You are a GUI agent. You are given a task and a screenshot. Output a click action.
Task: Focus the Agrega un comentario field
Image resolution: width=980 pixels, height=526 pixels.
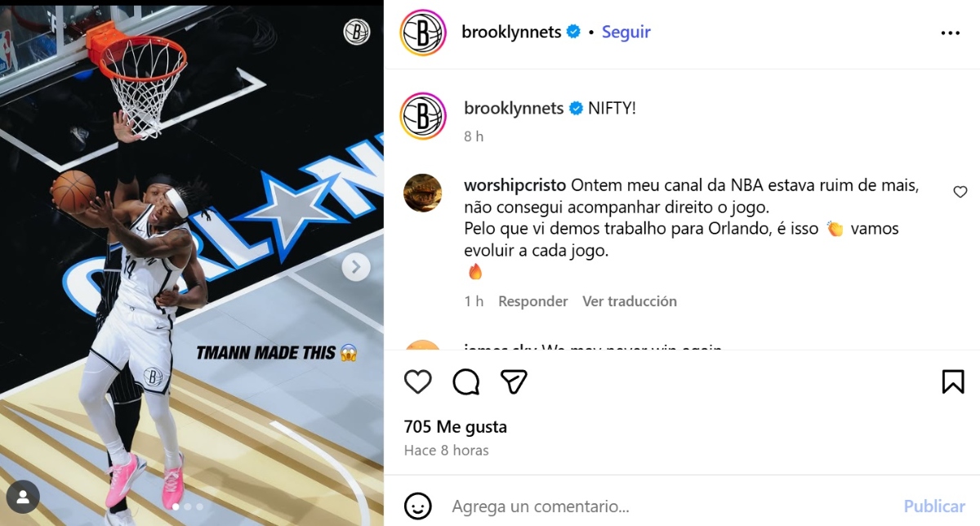coord(670,506)
